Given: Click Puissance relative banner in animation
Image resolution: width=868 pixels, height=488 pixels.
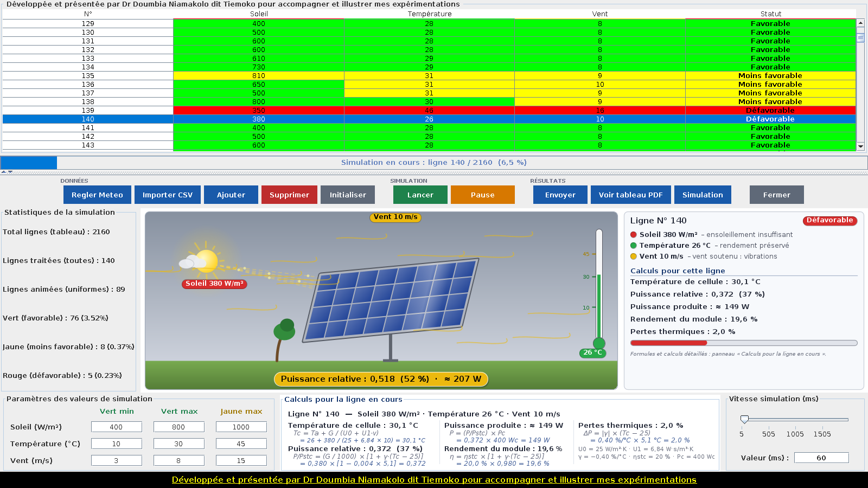Looking at the screenshot, I should 381,379.
